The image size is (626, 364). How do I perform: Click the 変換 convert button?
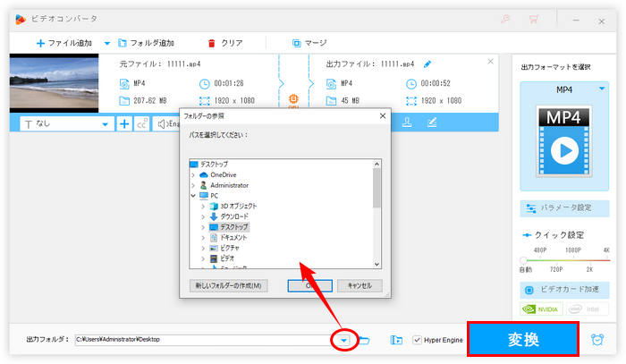(523, 340)
